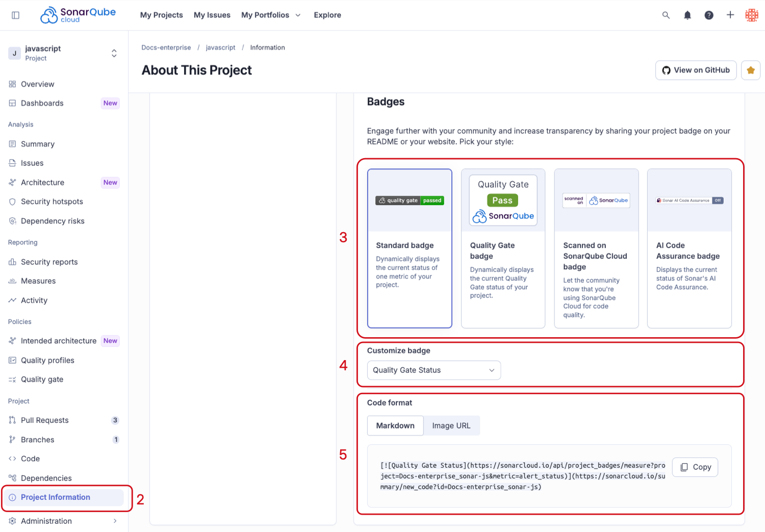Open the Quality Gate Status dropdown
The width and height of the screenshot is (765, 532).
coord(434,370)
